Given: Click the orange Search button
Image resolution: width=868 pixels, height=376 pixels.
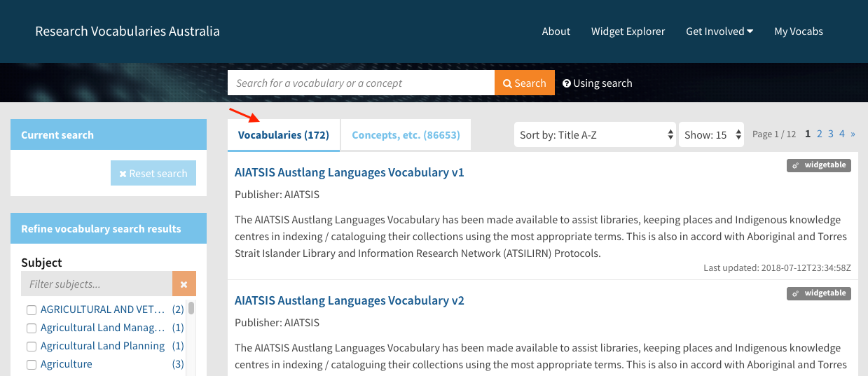Looking at the screenshot, I should click(x=524, y=83).
